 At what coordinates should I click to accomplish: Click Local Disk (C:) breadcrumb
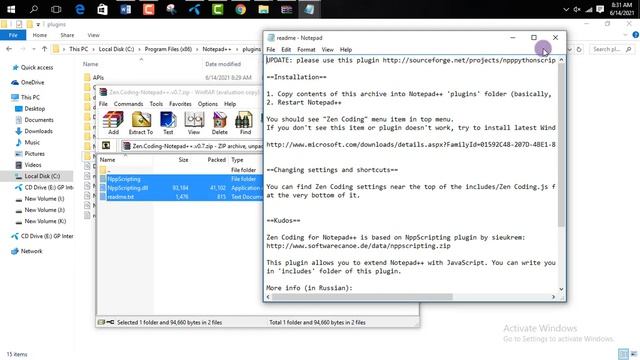click(x=116, y=49)
